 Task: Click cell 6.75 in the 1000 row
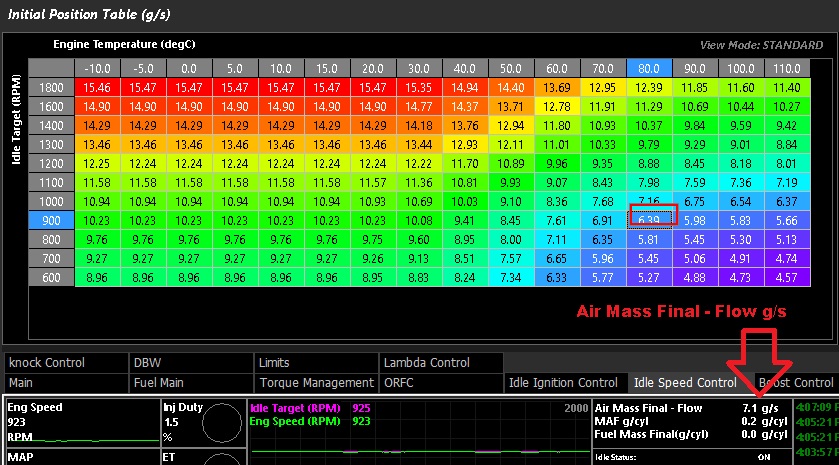tap(695, 202)
